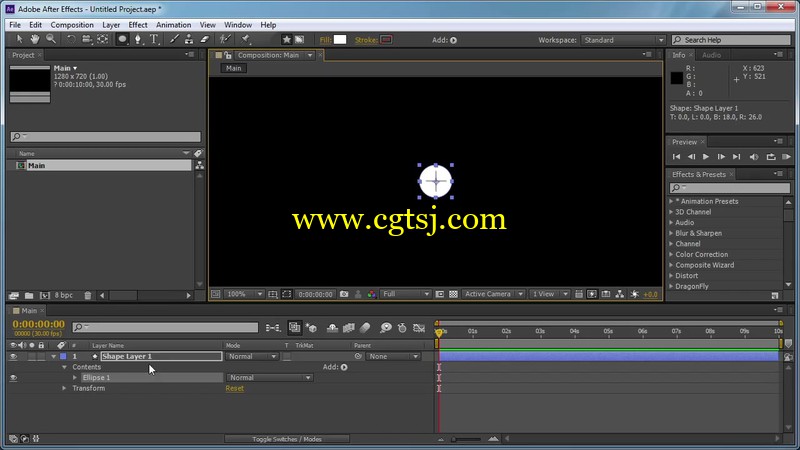800x450 pixels.
Task: Open the Effect menu
Action: tap(138, 24)
